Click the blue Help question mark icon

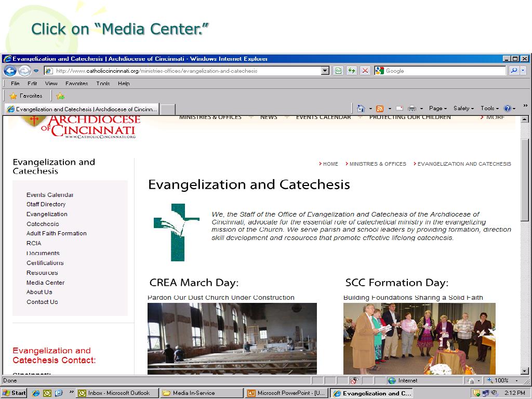point(507,109)
